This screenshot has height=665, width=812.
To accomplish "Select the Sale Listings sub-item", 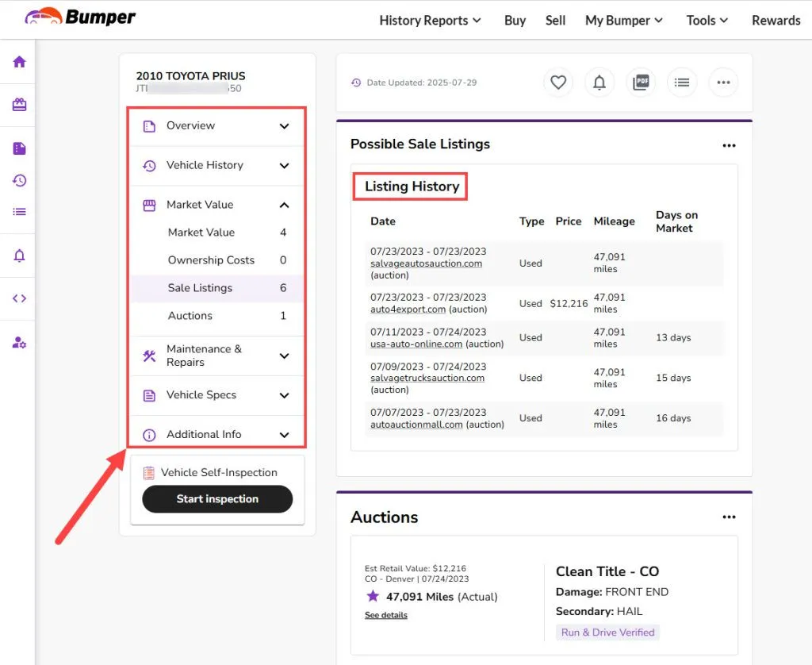I will 216,288.
